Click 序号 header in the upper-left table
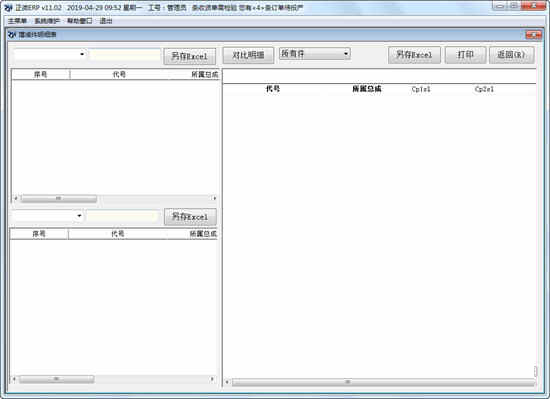Viewport: 550px width, 399px height. pyautogui.click(x=41, y=74)
